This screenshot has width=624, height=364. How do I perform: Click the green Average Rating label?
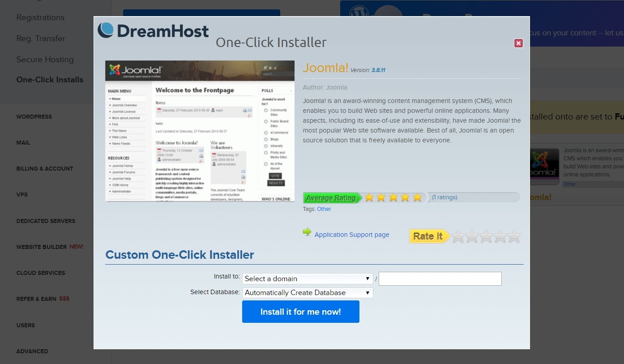click(331, 198)
